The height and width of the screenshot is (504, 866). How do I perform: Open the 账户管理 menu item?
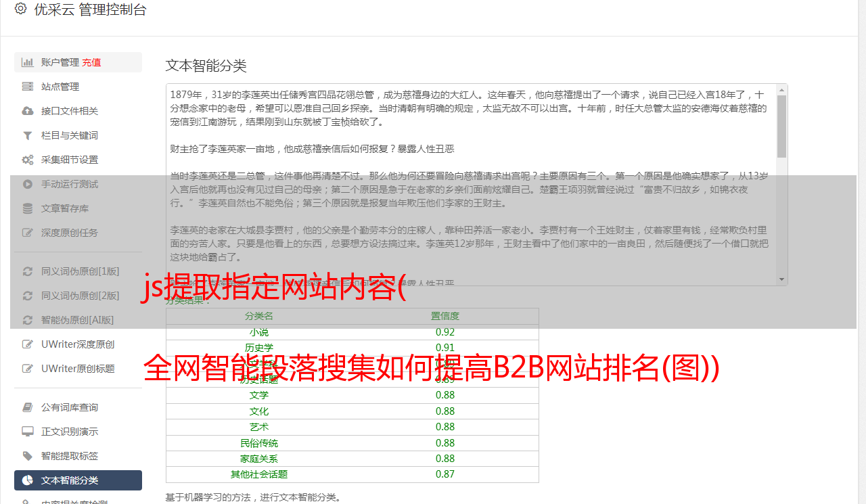point(78,62)
